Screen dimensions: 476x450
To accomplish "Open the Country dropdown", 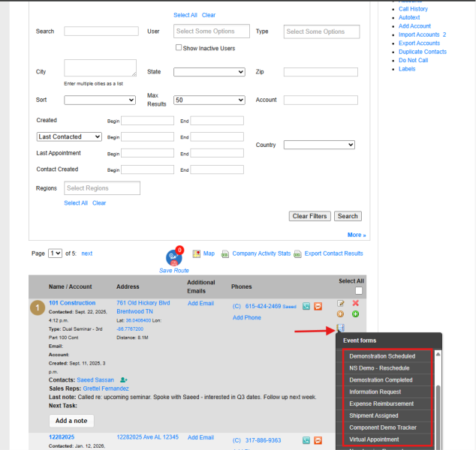I will click(319, 145).
